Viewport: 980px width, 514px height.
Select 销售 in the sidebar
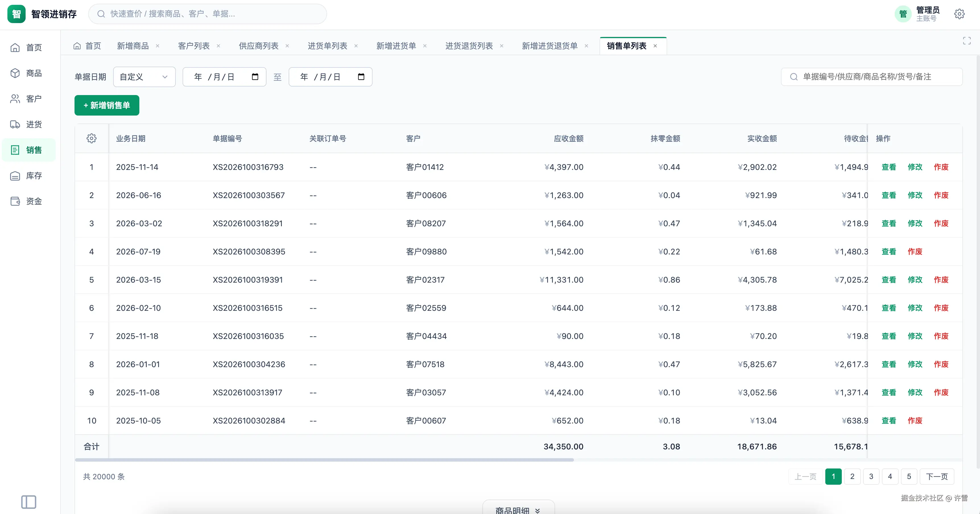click(28, 150)
